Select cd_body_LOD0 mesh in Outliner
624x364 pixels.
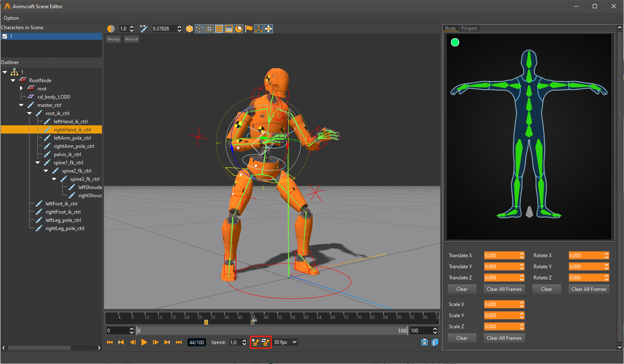[x=53, y=97]
